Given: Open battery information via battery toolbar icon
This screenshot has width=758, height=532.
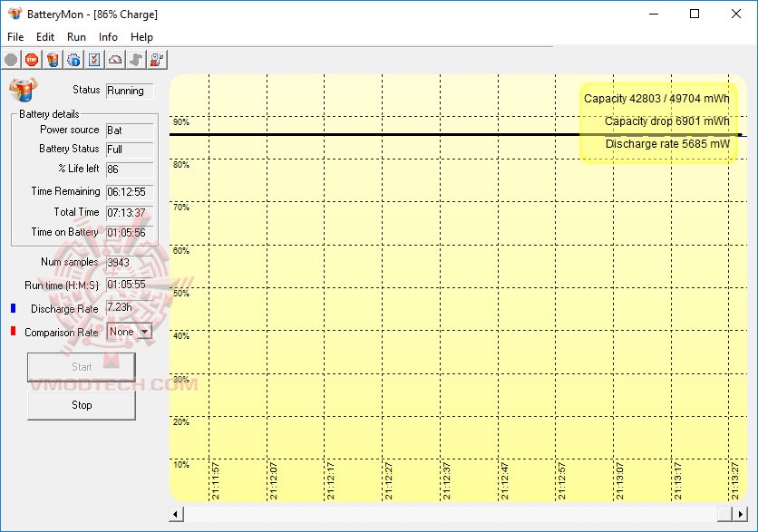Looking at the screenshot, I should [53, 60].
